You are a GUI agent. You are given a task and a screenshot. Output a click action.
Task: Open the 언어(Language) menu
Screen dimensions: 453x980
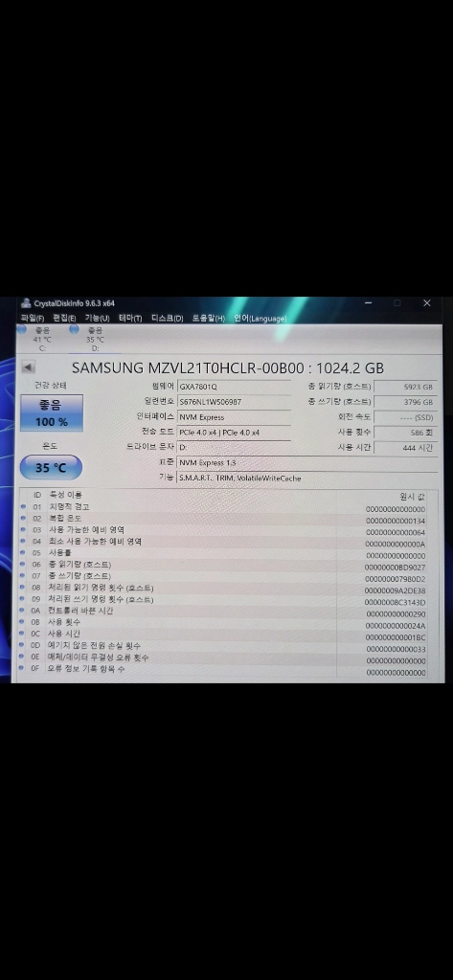point(260,318)
